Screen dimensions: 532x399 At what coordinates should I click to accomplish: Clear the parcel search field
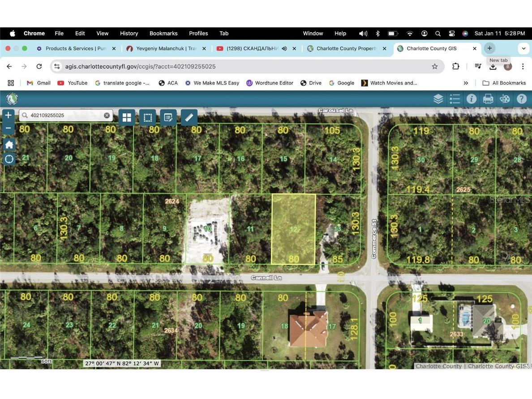(107, 116)
